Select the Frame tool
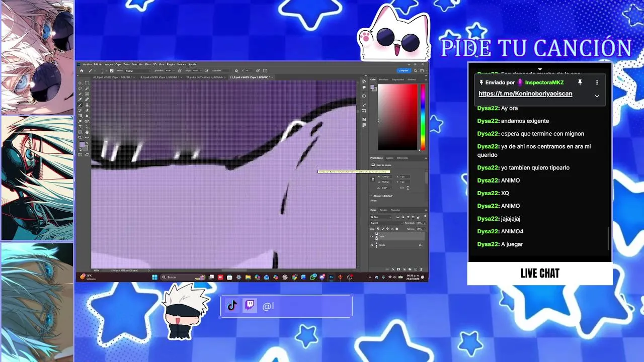This screenshot has width=644, height=362. click(x=87, y=94)
